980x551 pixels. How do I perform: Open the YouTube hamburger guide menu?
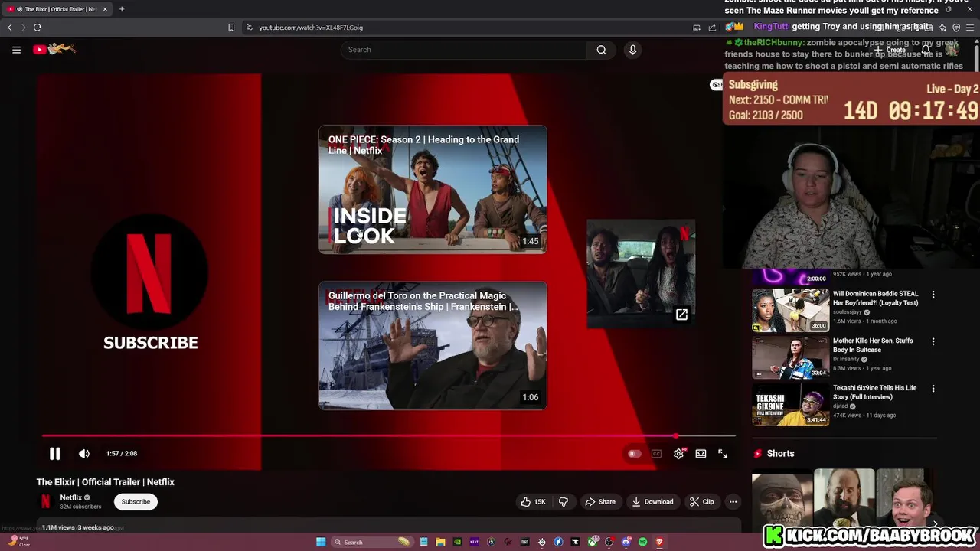16,50
